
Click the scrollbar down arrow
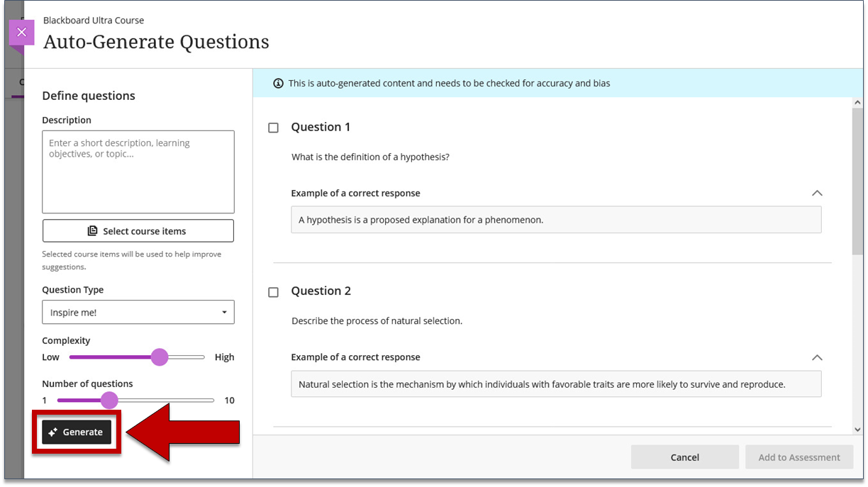[858, 429]
